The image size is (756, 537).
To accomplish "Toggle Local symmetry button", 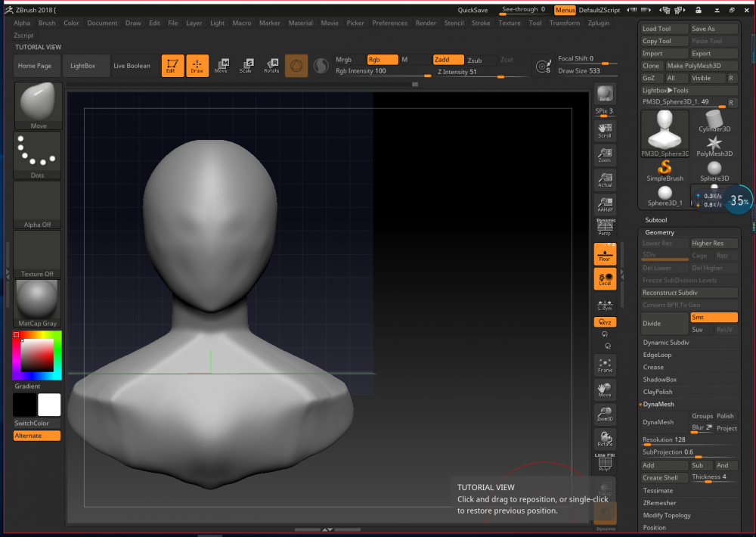I will (605, 279).
